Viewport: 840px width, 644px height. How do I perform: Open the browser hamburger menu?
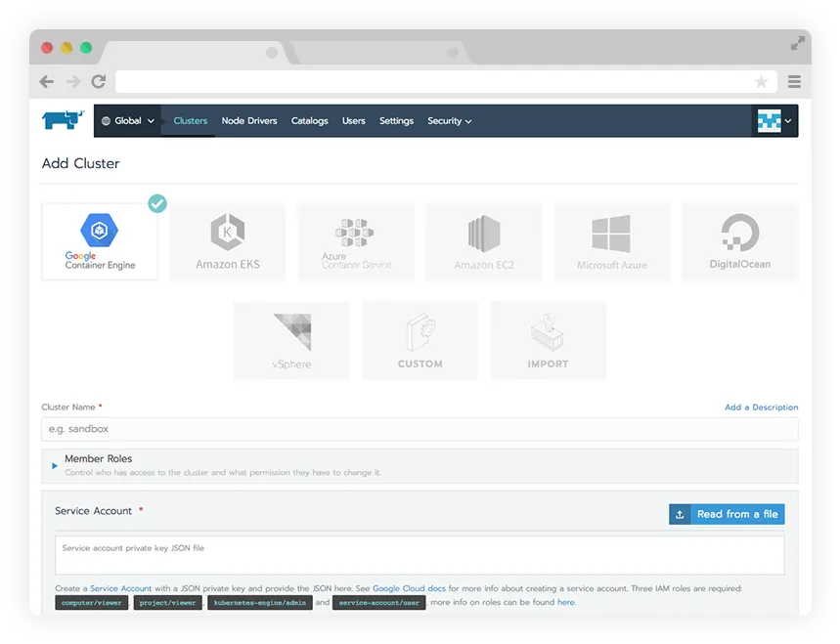coord(794,81)
